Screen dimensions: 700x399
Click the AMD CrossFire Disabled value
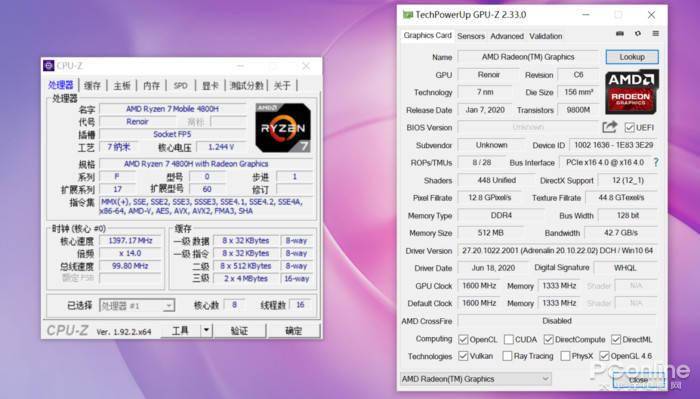coord(557,321)
